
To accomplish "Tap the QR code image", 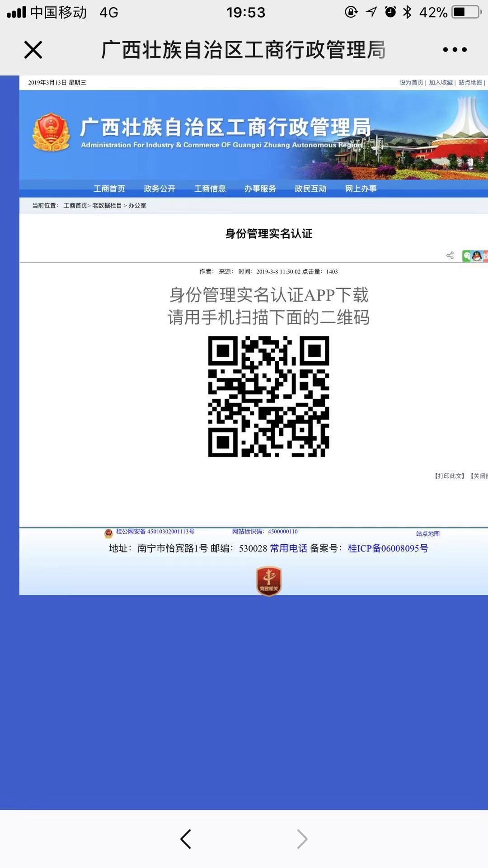I will 268,396.
